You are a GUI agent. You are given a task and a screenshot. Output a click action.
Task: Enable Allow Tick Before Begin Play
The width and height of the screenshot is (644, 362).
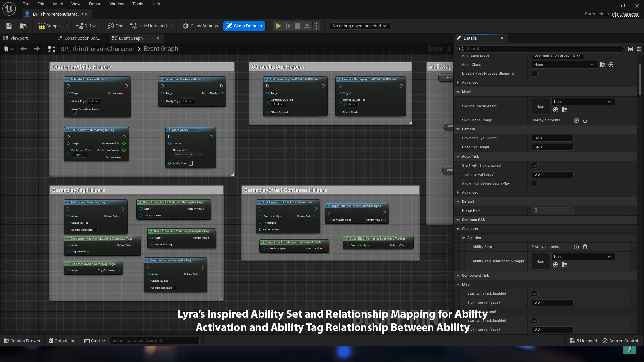click(x=535, y=184)
